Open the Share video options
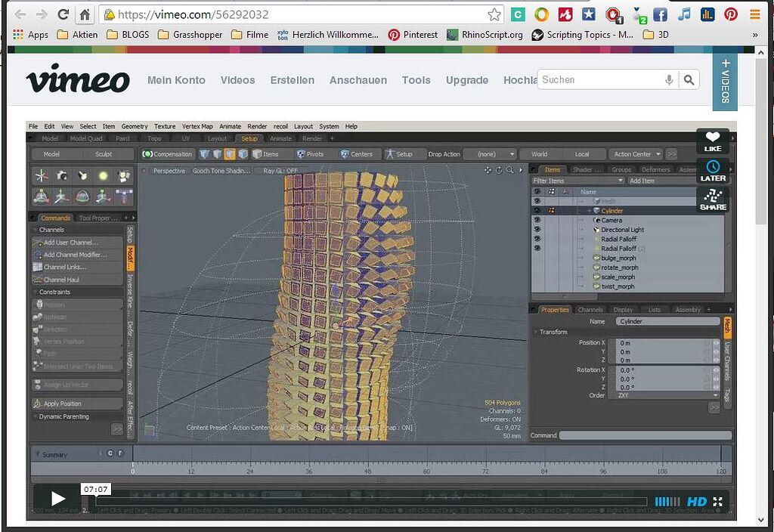The height and width of the screenshot is (532, 774). (712, 199)
